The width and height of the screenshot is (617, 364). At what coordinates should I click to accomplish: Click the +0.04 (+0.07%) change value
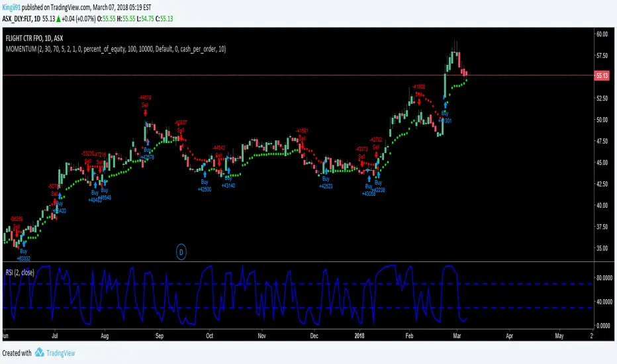tap(79, 19)
